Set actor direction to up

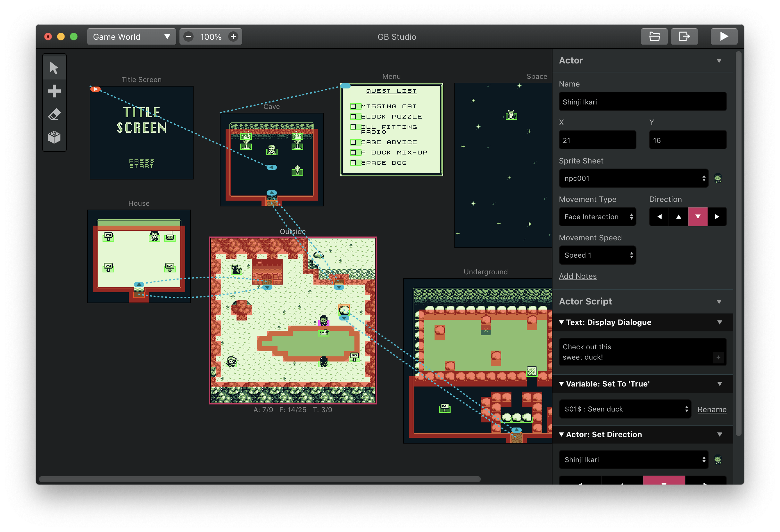click(678, 217)
